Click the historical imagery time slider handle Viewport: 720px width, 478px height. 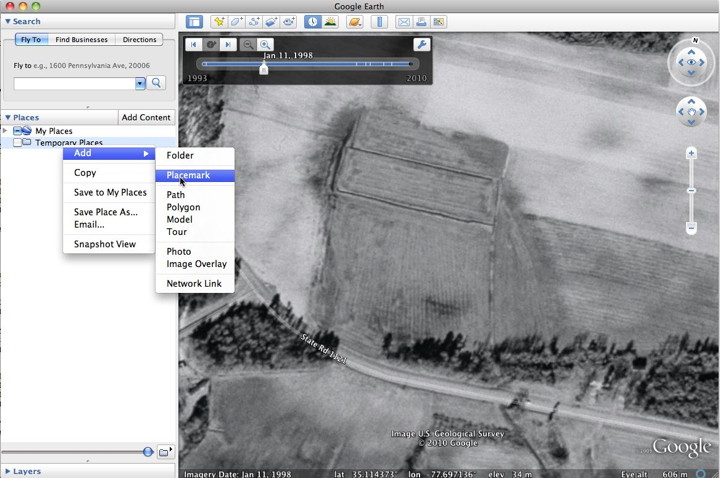tap(264, 68)
